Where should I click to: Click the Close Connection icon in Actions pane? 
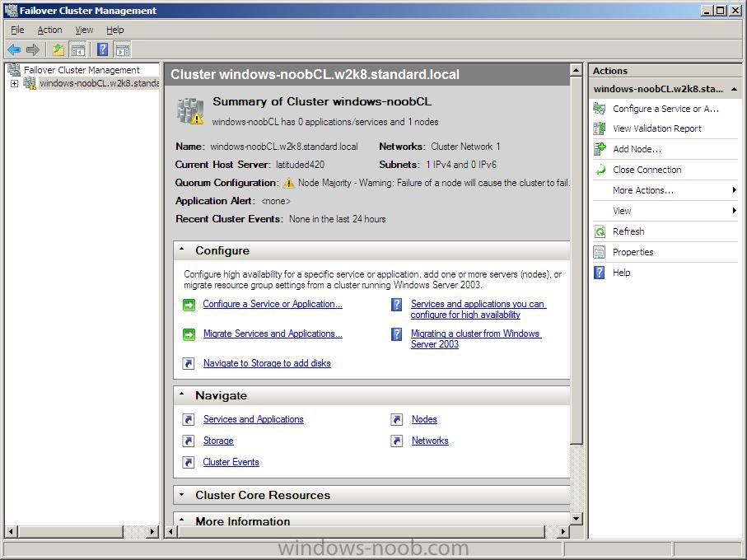[x=600, y=170]
